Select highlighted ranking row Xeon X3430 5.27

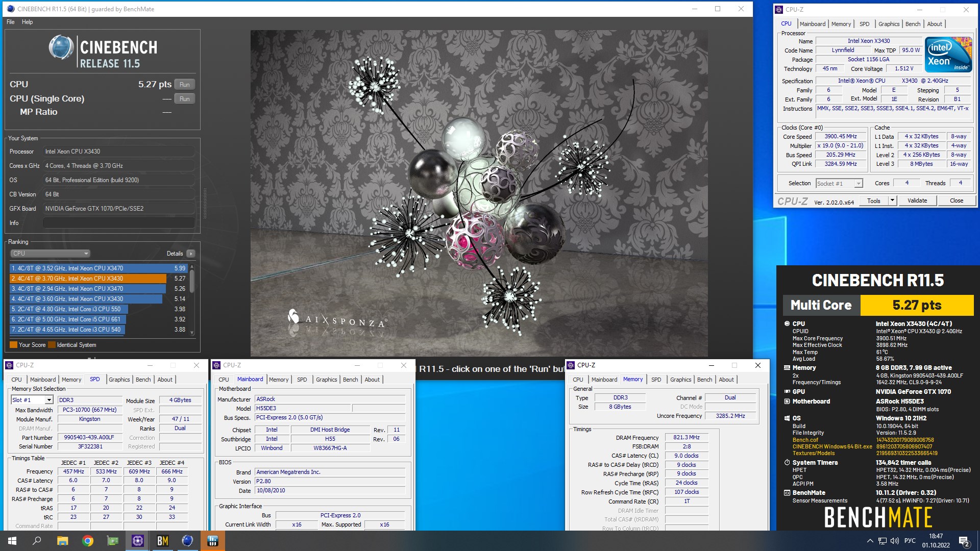tap(99, 279)
